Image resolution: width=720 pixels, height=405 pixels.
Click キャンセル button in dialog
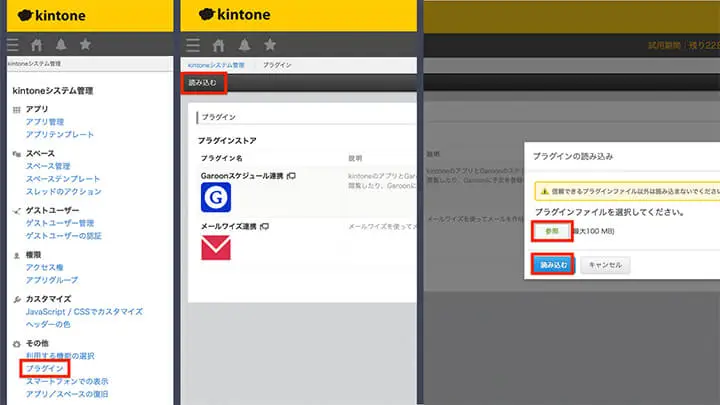pos(605,265)
